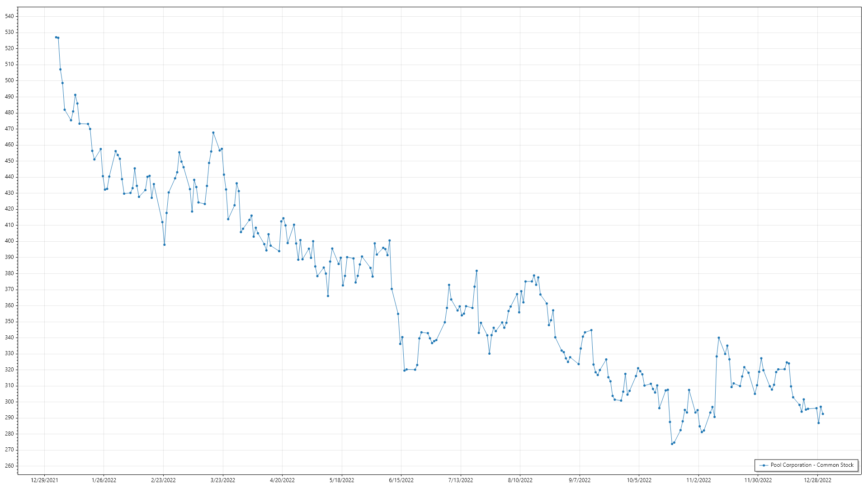Select the last data point of series

(823, 414)
